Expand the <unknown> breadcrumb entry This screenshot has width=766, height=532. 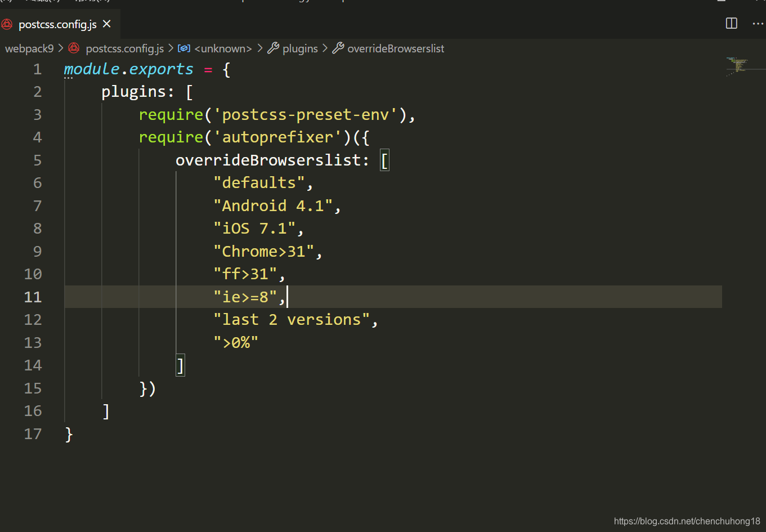pyautogui.click(x=223, y=48)
